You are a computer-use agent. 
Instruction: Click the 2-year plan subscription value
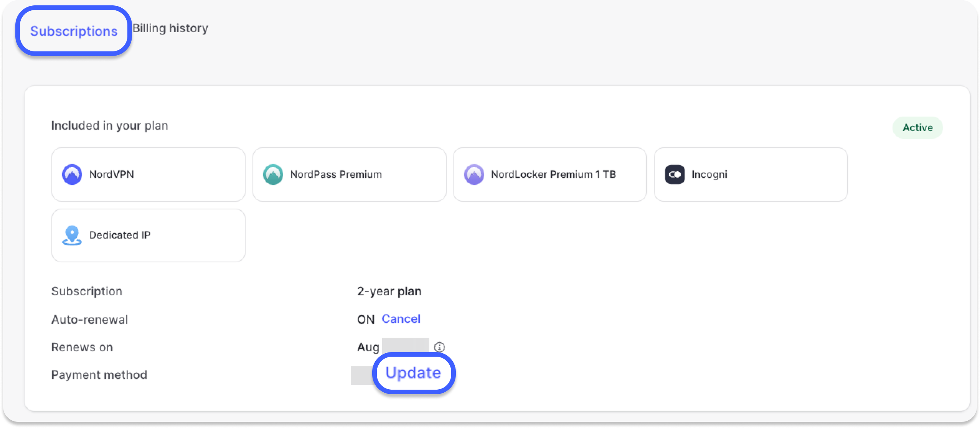click(389, 291)
